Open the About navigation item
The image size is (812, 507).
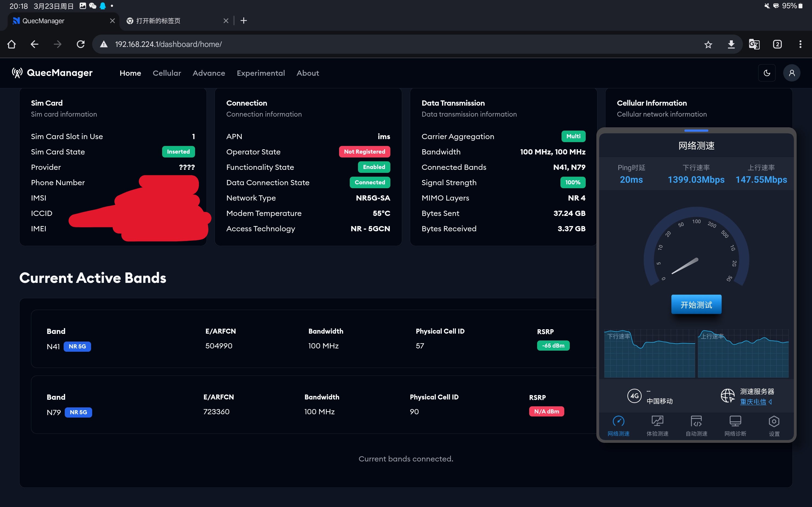(308, 73)
